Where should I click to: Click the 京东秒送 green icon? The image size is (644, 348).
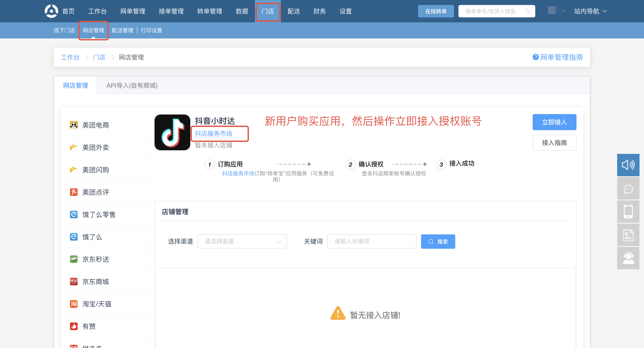[x=74, y=259]
